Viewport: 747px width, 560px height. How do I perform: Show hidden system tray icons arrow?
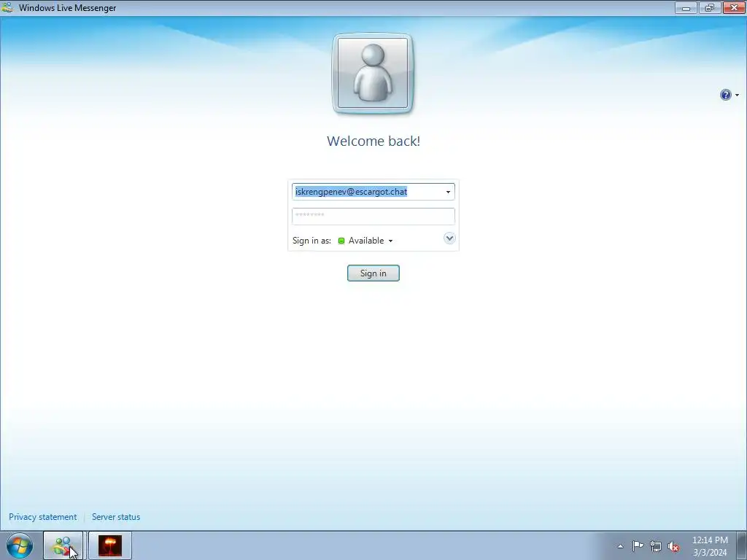tap(620, 546)
